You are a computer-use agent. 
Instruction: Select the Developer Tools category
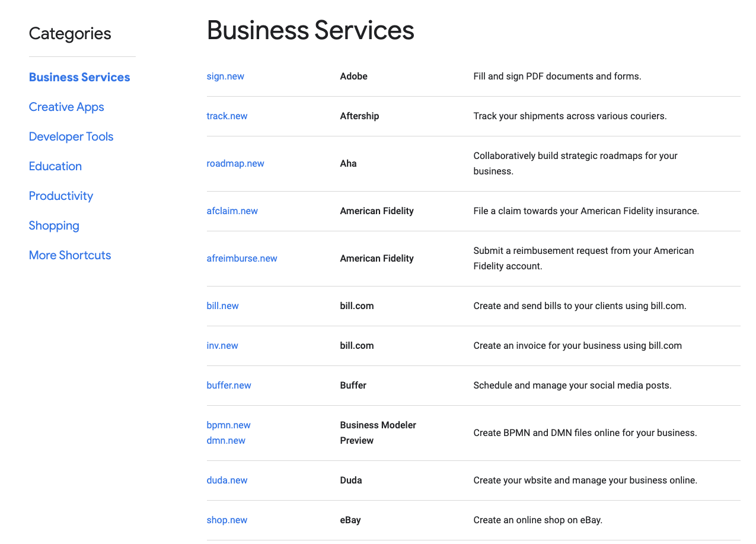point(71,136)
